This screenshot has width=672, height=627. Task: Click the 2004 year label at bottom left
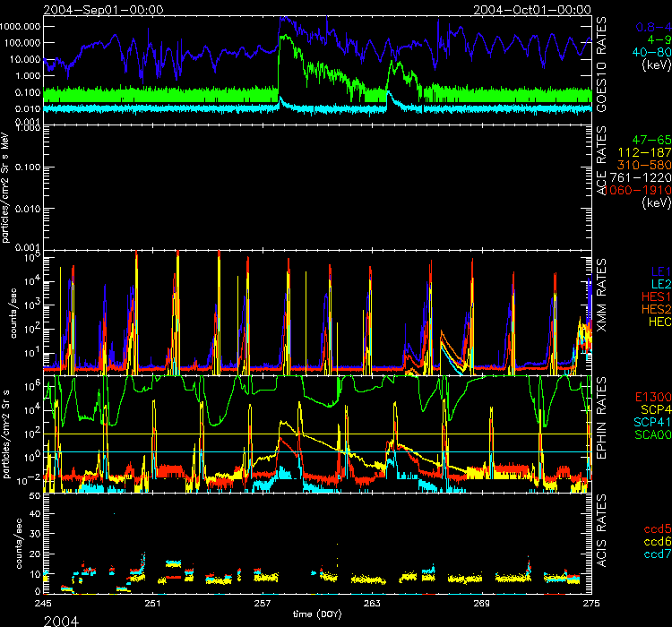coord(23,619)
